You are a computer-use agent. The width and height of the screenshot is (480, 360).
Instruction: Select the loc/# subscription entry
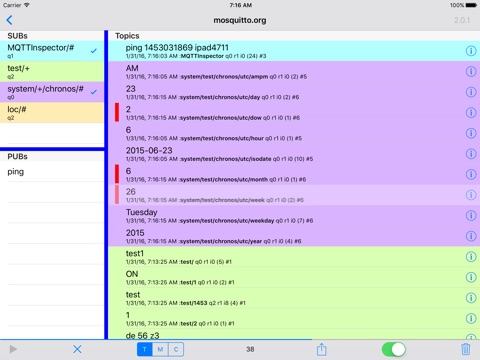tap(52, 113)
